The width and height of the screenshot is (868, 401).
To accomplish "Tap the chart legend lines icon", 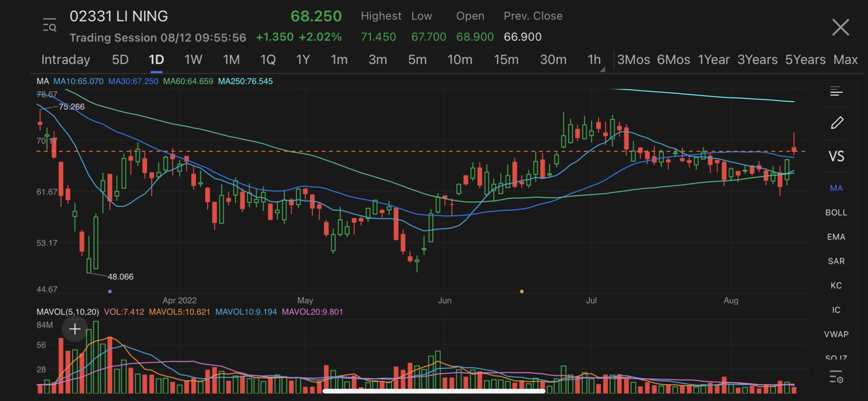I will (836, 91).
